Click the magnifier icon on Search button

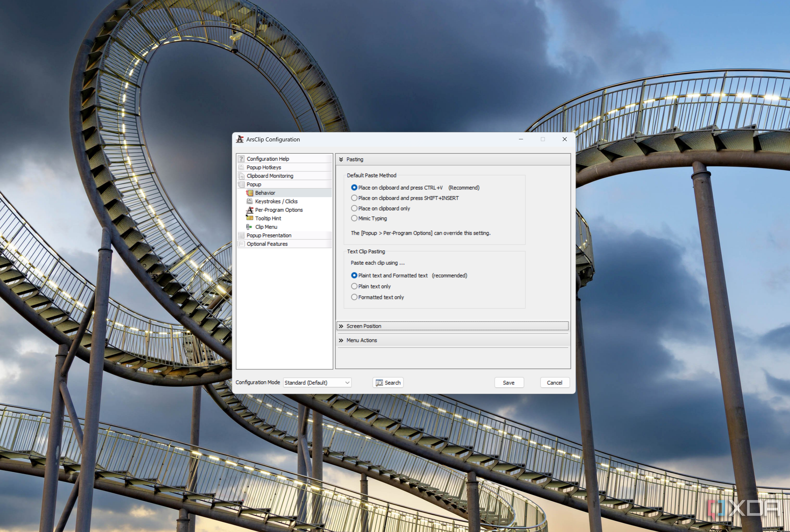click(x=379, y=383)
